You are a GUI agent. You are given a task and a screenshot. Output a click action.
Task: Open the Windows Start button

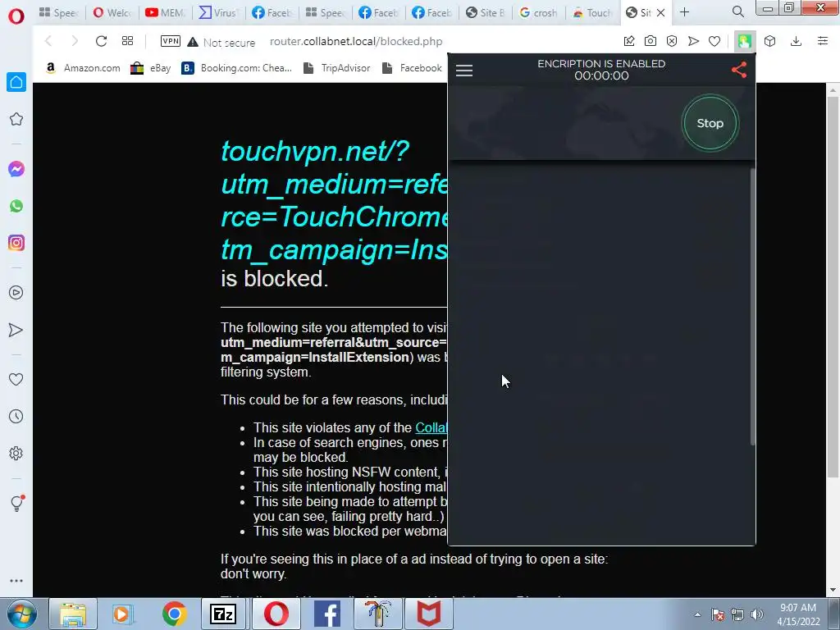point(21,614)
